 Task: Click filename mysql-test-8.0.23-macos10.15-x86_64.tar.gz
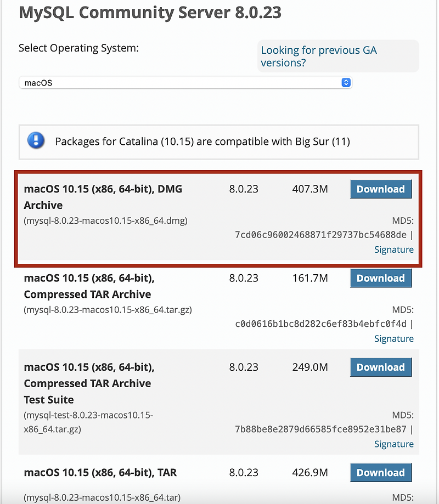click(x=88, y=422)
